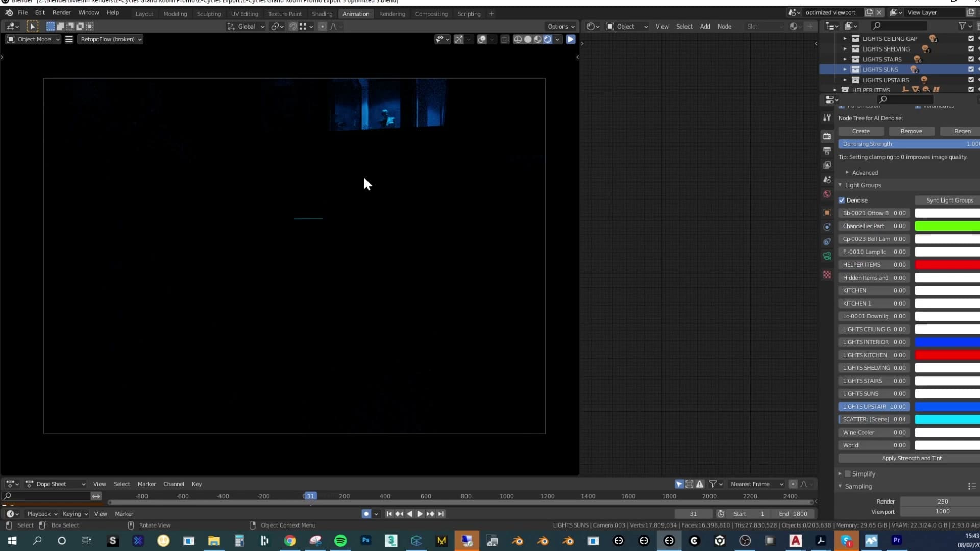This screenshot has width=980, height=551.
Task: Open the View Layer properties tab
Action: (827, 165)
